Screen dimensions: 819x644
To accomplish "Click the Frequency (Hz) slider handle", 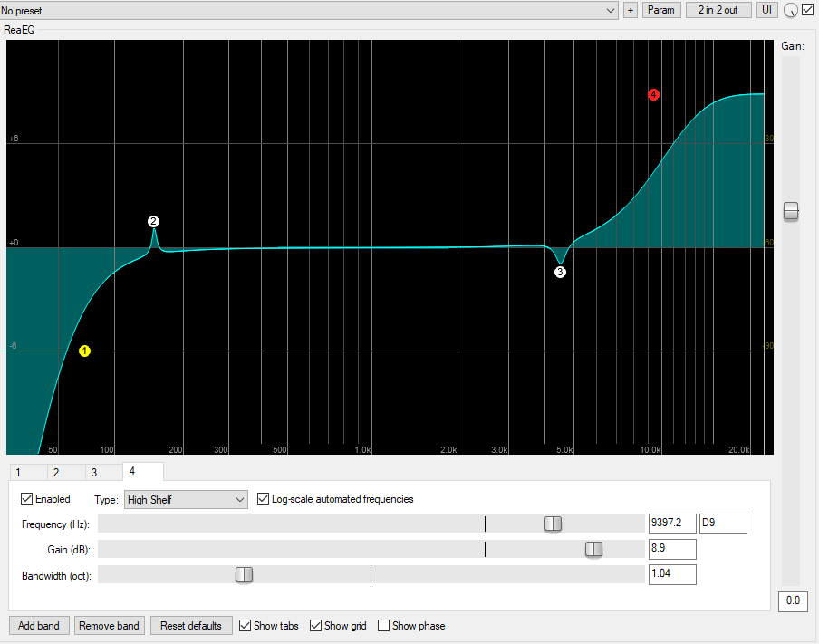I will tap(553, 524).
